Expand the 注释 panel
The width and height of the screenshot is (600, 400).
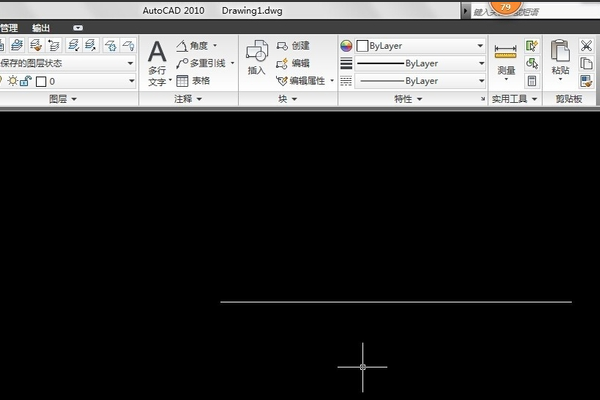pyautogui.click(x=188, y=99)
